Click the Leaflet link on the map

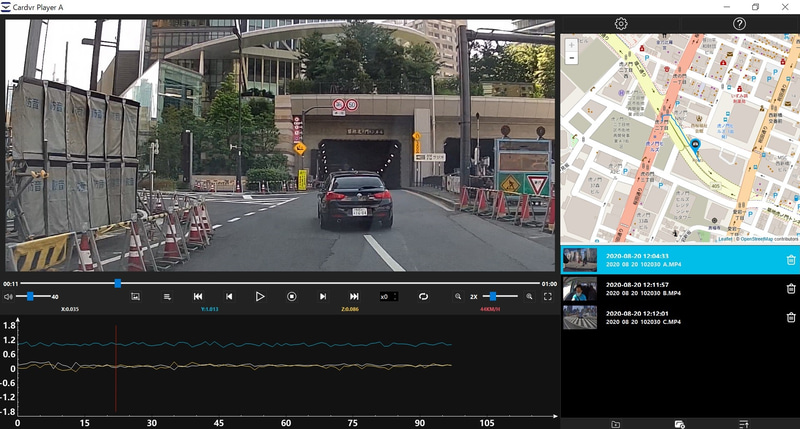tap(724, 239)
